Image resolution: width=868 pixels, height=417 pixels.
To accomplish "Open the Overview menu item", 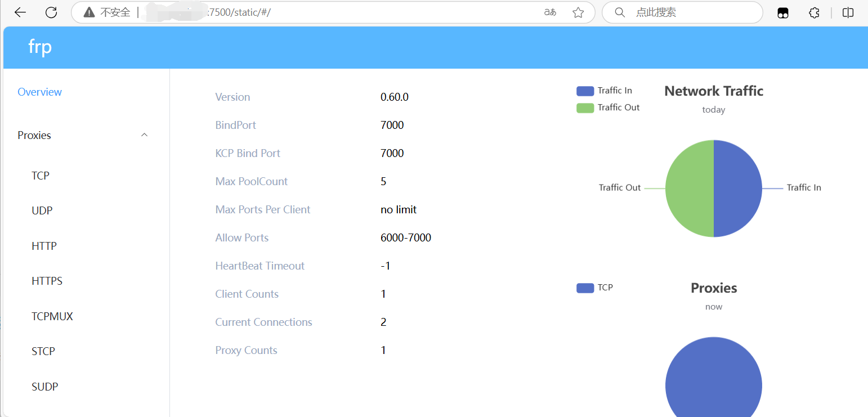I will tap(40, 92).
